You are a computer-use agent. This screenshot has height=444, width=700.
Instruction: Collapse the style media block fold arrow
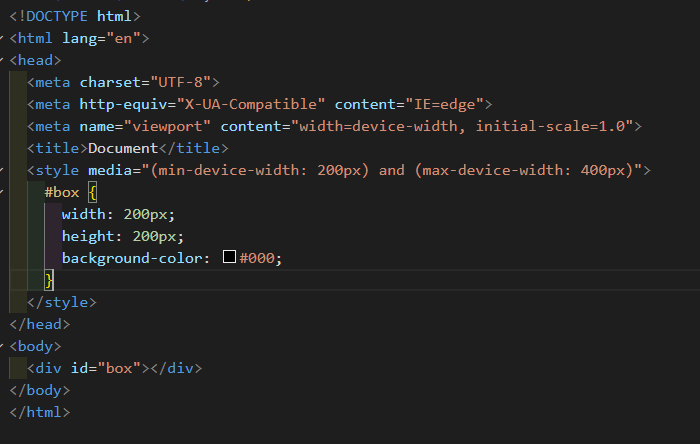pyautogui.click(x=2, y=170)
